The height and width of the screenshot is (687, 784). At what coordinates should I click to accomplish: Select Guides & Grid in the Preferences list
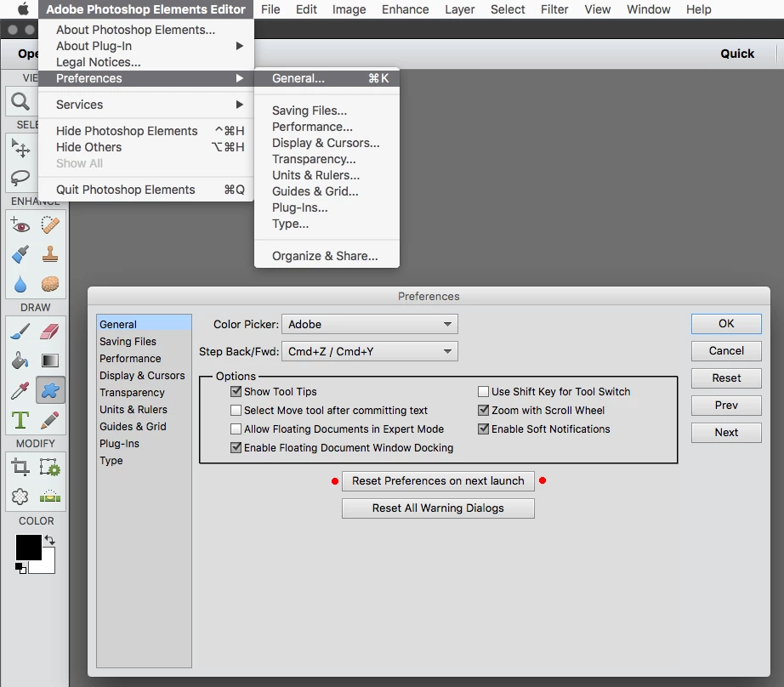tap(144, 427)
